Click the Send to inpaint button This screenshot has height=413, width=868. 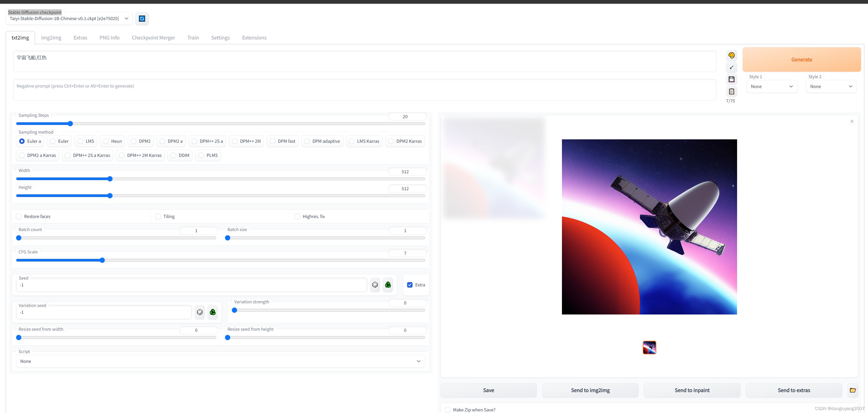692,390
